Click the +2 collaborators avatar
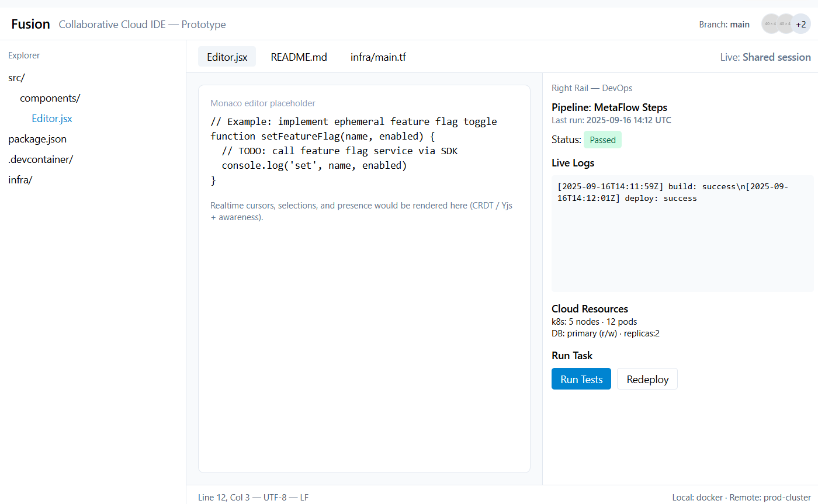The image size is (818, 504). [800, 24]
